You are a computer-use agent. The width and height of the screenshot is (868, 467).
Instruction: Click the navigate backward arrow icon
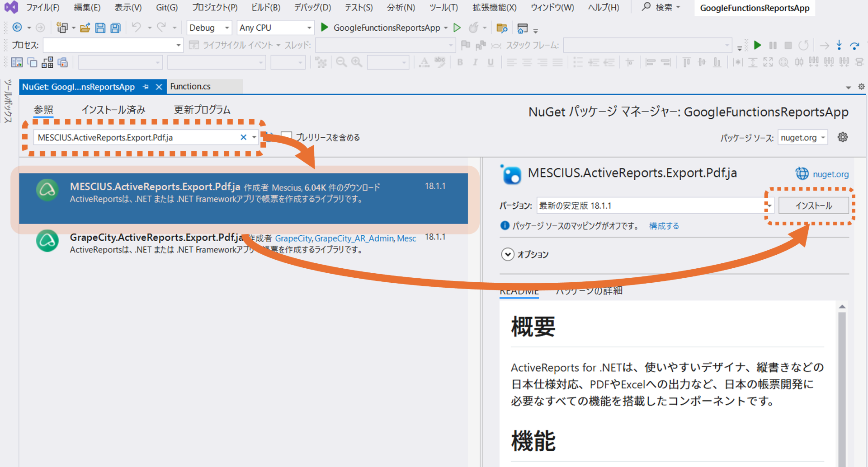(17, 28)
